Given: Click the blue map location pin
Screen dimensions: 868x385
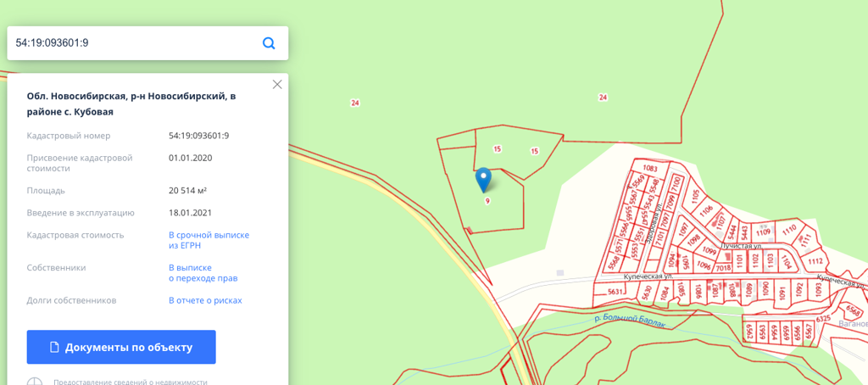Looking at the screenshot, I should click(x=484, y=180).
